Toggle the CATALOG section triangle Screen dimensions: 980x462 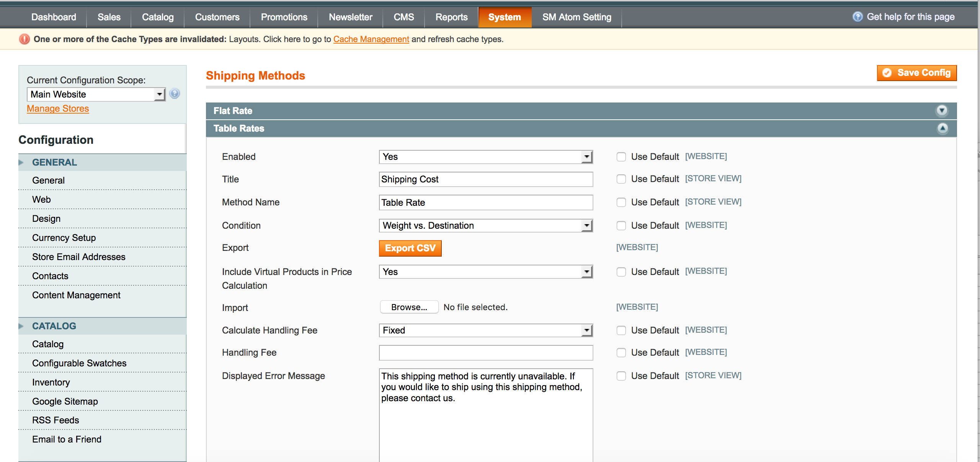21,326
